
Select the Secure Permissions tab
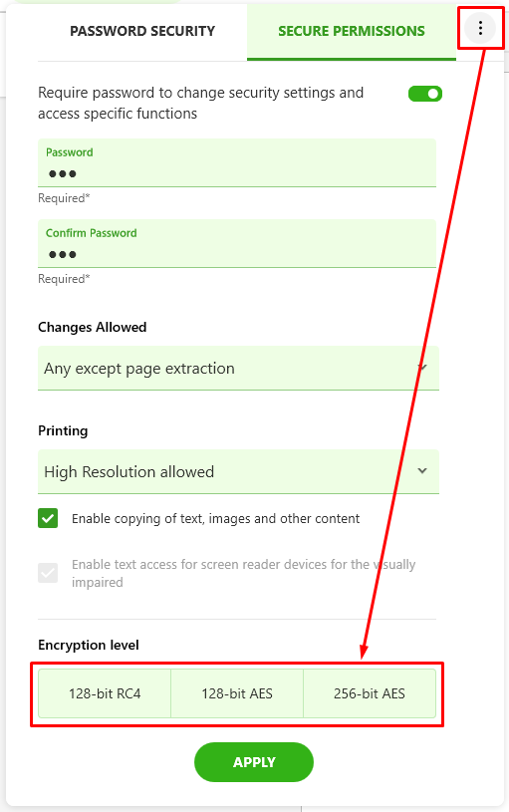click(352, 31)
